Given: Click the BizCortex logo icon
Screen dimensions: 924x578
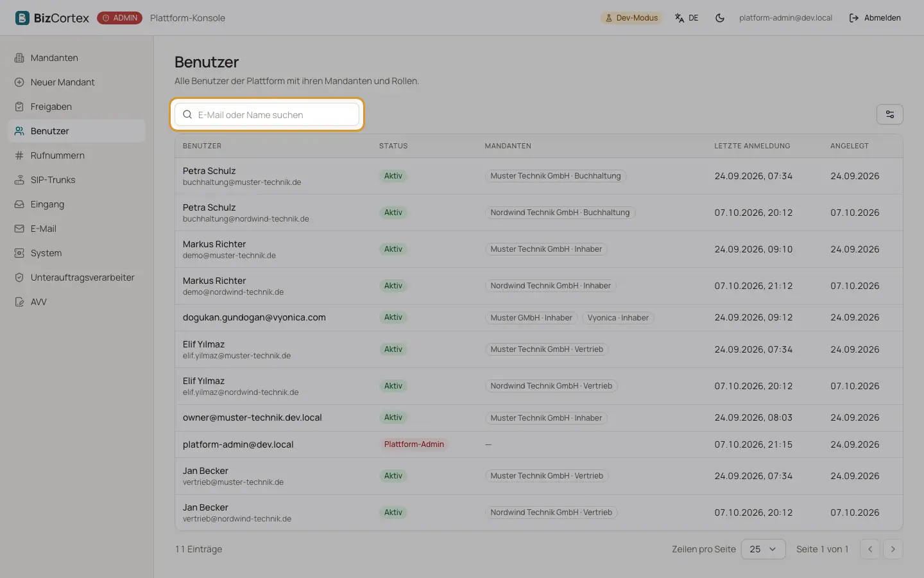Looking at the screenshot, I should tap(22, 18).
